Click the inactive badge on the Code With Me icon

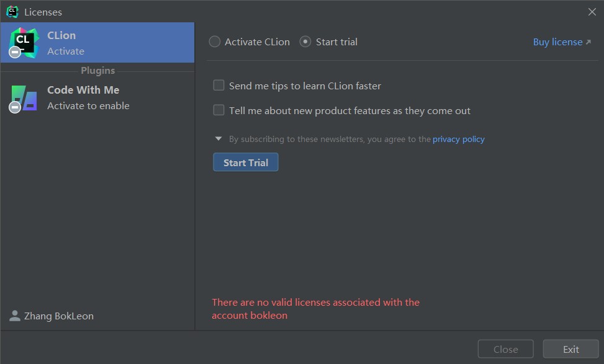15,107
